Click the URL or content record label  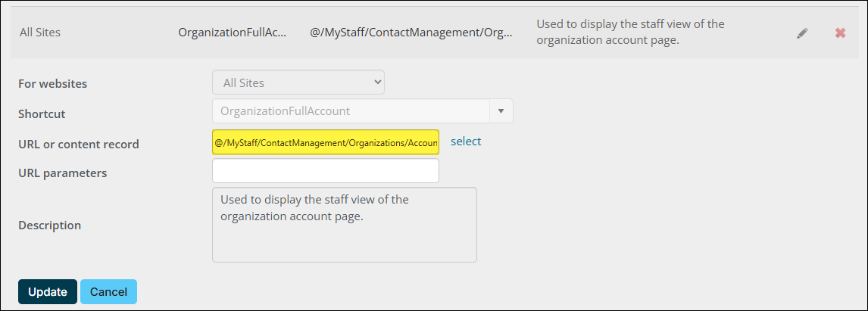pyautogui.click(x=79, y=144)
